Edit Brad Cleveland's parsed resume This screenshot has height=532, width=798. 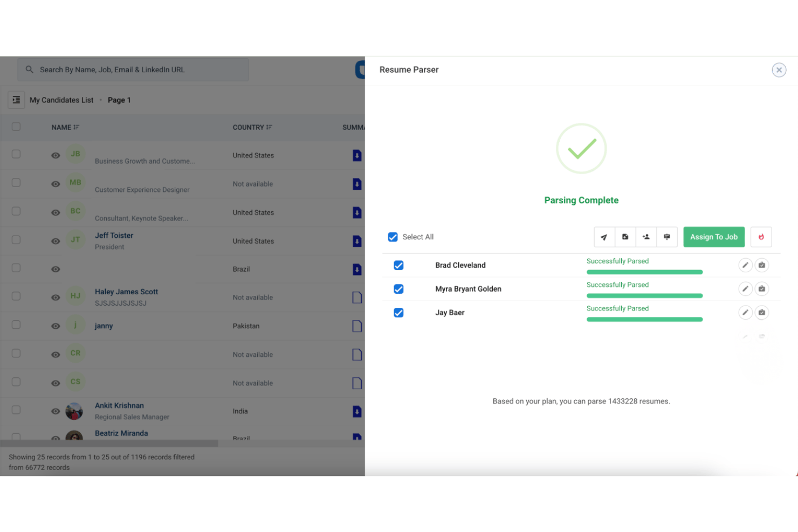(x=745, y=265)
